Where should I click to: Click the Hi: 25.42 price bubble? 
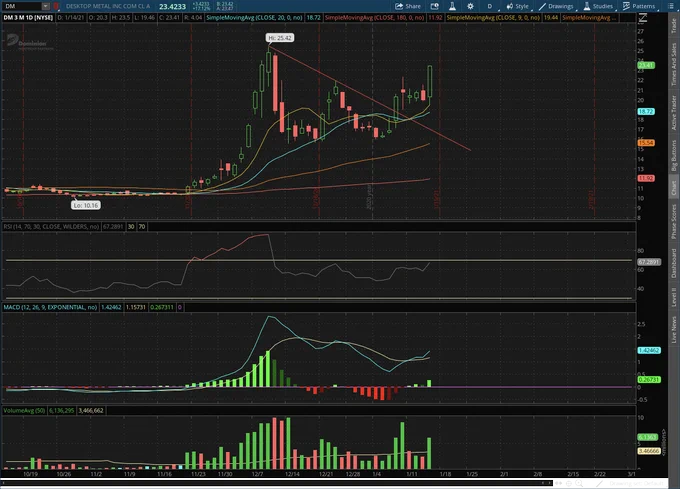280,38
